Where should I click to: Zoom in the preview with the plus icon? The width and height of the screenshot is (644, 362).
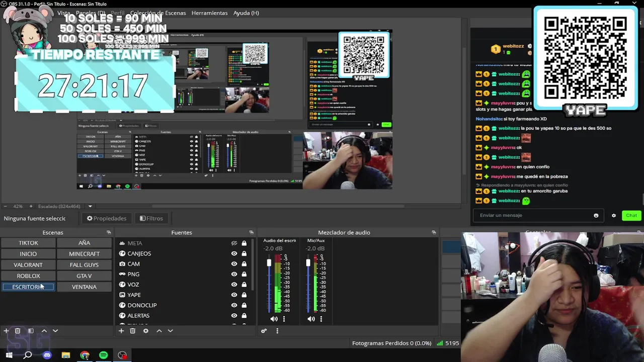(31, 206)
